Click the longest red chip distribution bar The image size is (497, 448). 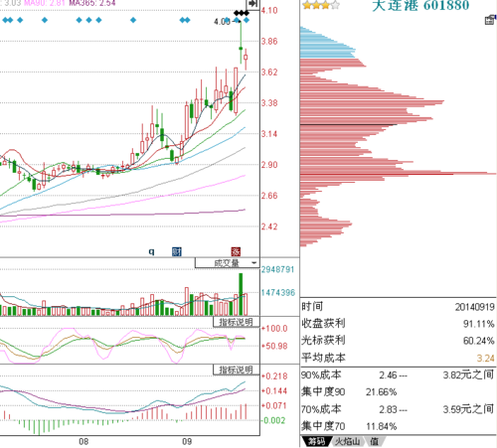[398, 174]
